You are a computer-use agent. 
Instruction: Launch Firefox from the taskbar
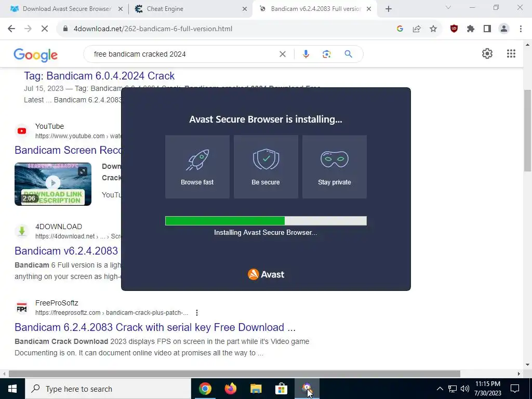230,389
